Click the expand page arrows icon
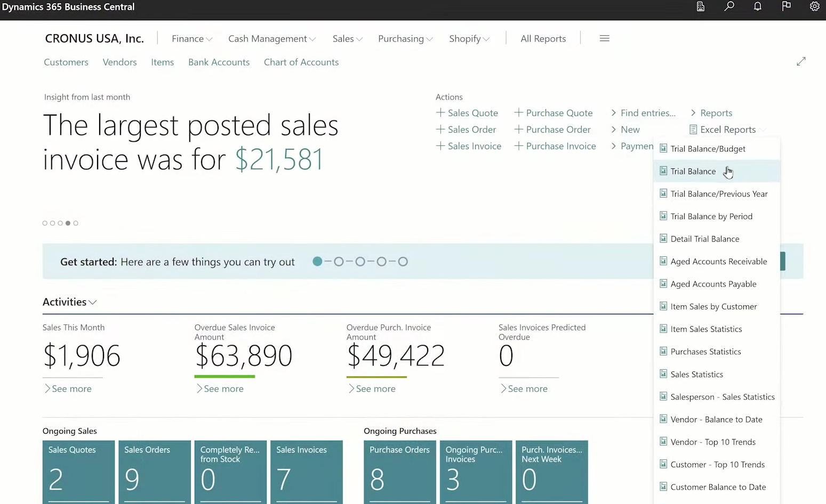The width and height of the screenshot is (826, 504). tap(801, 62)
